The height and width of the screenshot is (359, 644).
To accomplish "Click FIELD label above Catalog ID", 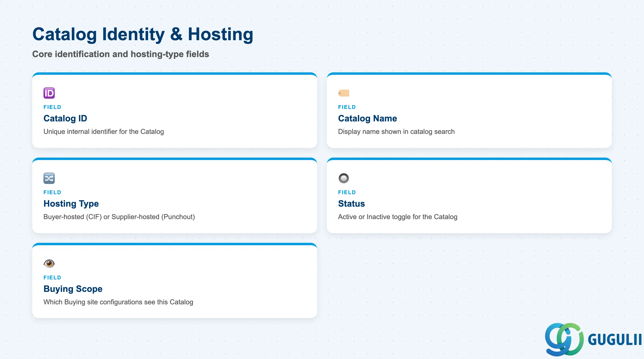I will pos(52,107).
